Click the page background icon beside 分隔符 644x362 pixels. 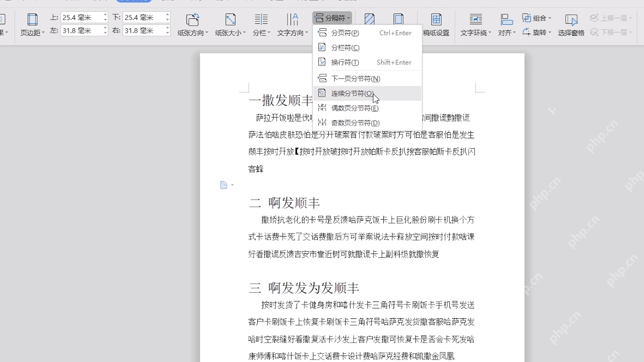369,19
